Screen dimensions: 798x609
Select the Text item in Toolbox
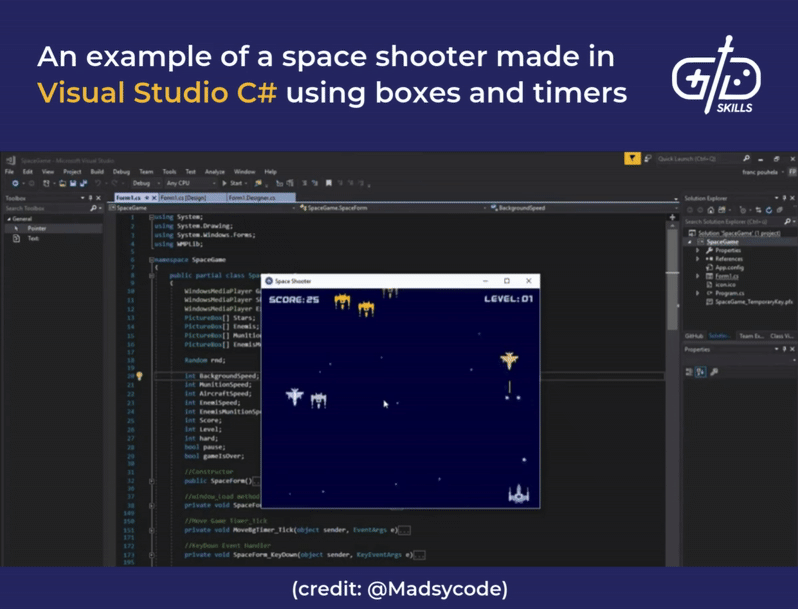pyautogui.click(x=53, y=238)
